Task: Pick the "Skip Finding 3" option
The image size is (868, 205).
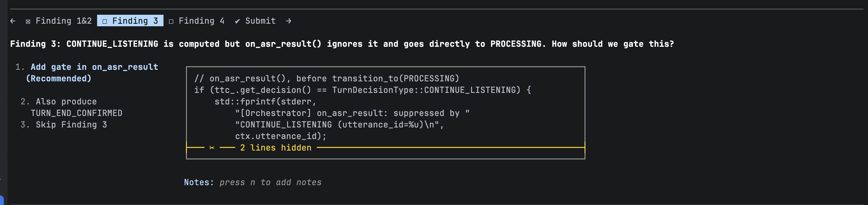Action: coord(71,125)
